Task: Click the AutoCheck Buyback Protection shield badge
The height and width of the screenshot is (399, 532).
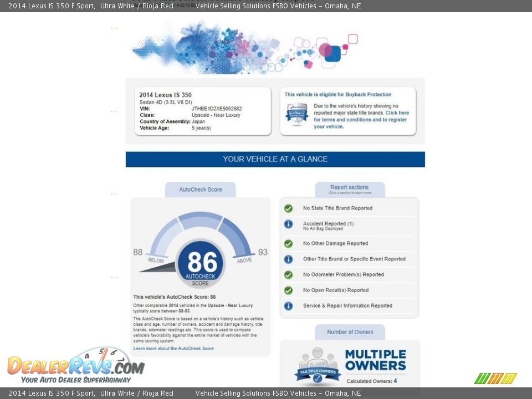Action: pos(297,114)
